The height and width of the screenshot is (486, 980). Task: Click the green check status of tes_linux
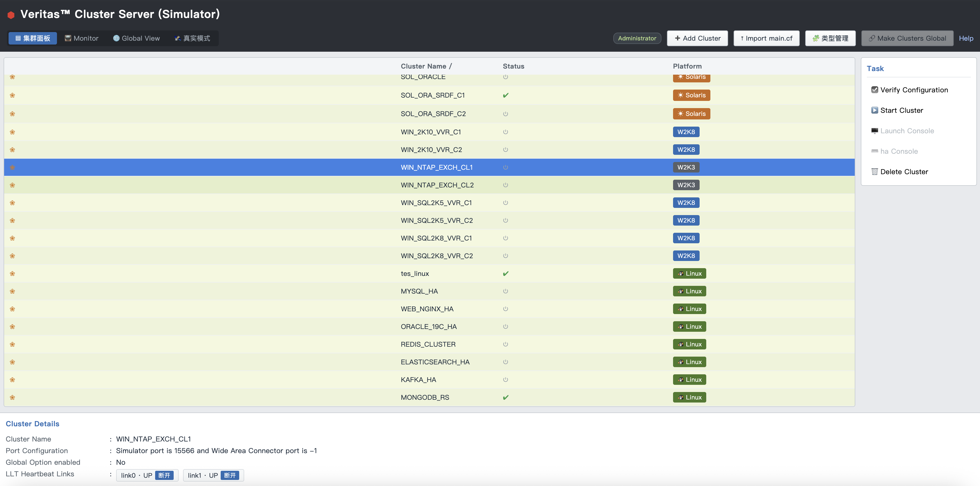coord(505,273)
